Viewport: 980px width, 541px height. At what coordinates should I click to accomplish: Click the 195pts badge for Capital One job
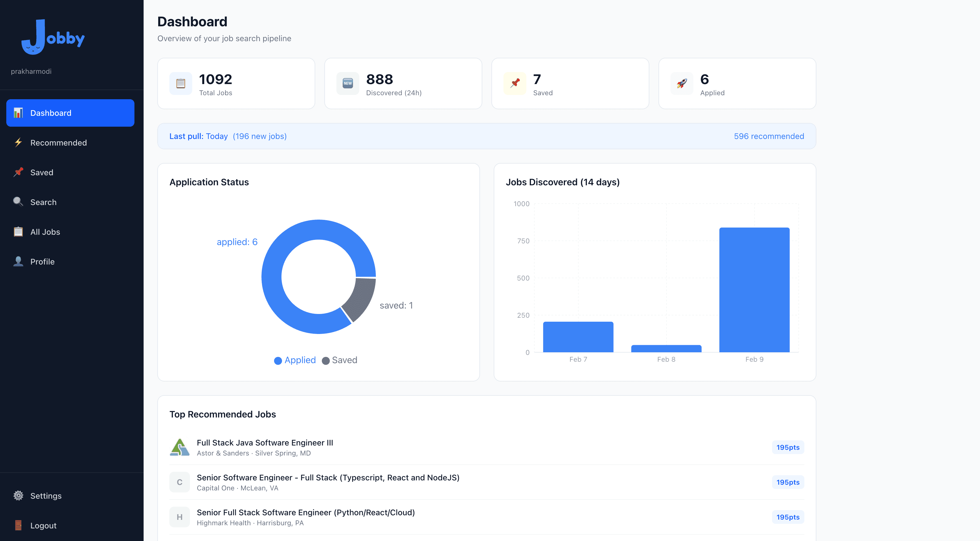point(787,482)
